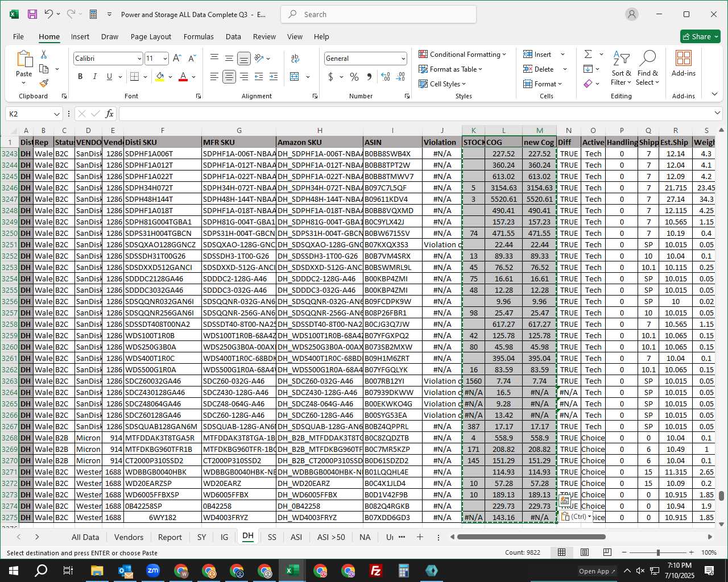The height and width of the screenshot is (582, 728).
Task: Toggle Middle Align vertical alignment
Action: [229, 59]
